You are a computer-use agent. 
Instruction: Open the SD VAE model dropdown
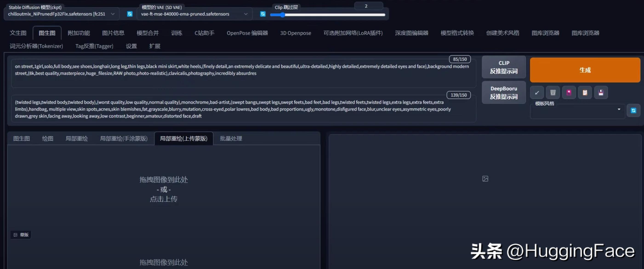[x=246, y=14]
